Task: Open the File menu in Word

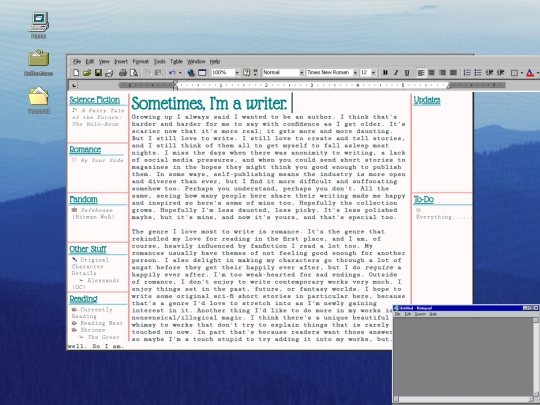Action: [x=77, y=62]
